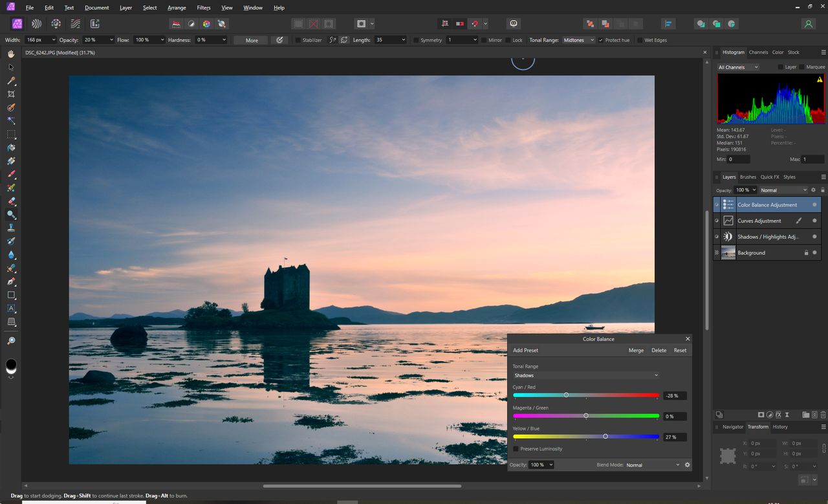
Task: Select the Crop tool
Action: click(x=11, y=94)
